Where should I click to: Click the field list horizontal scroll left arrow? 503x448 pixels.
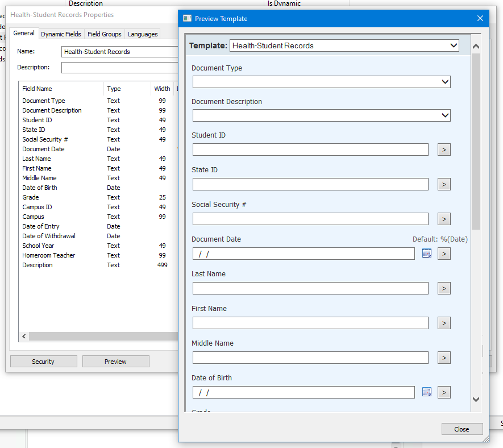(24, 336)
